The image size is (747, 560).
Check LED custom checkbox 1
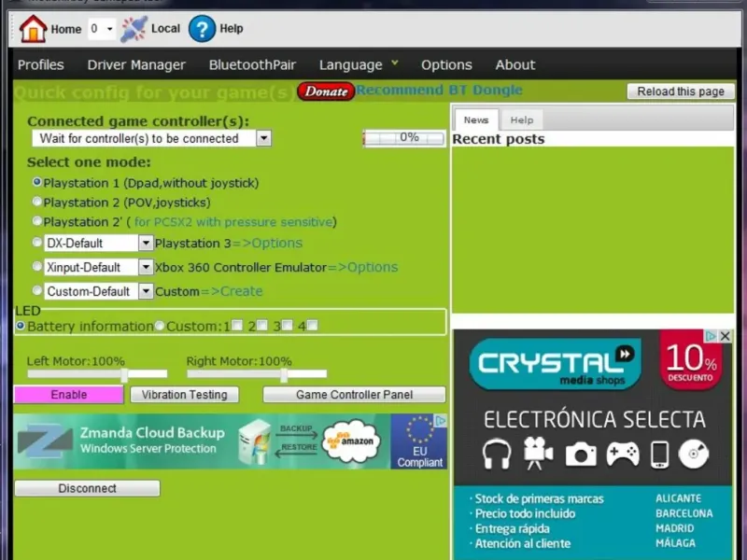[237, 325]
